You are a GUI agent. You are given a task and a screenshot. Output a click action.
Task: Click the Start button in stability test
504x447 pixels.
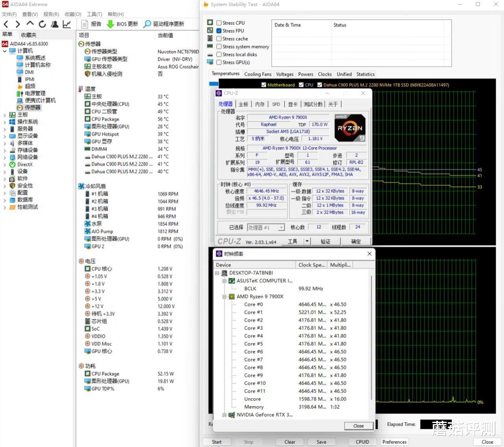point(217,442)
